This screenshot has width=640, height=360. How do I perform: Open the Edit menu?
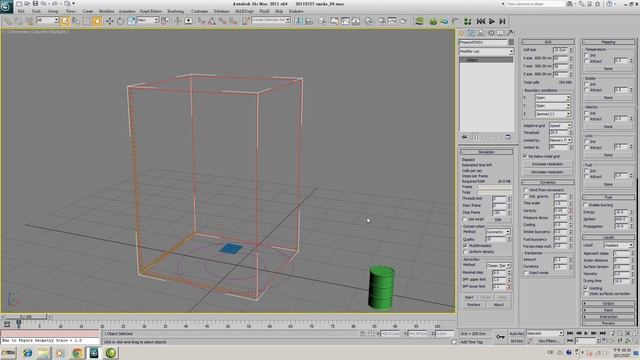tap(21, 11)
